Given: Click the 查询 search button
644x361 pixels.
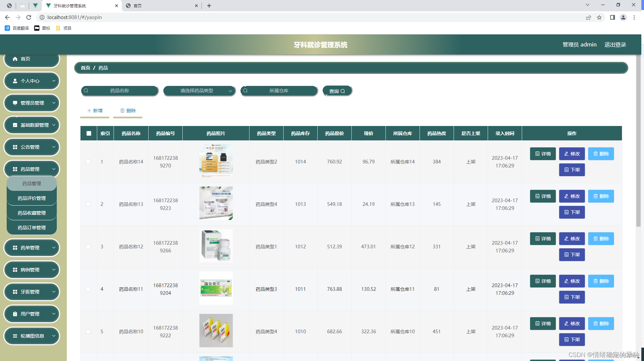Looking at the screenshot, I should pyautogui.click(x=337, y=91).
